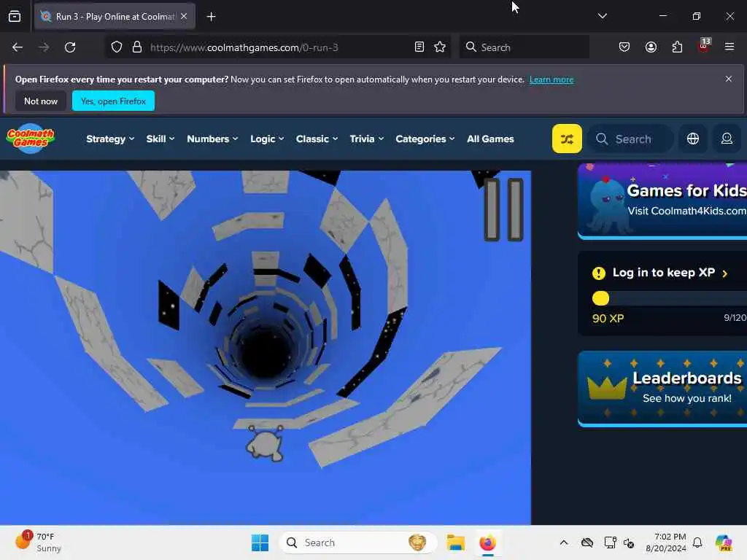Open File Explorer from taskbar

(455, 542)
